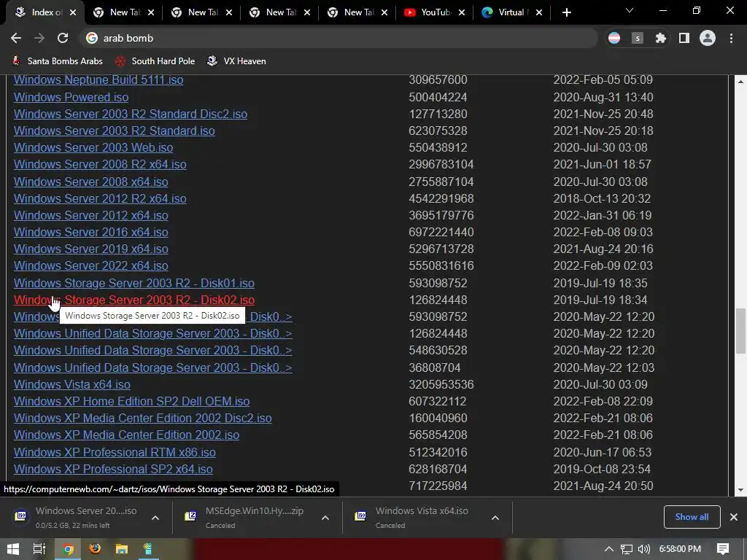Open Windows Storage Server 2003 R2 - Disk01.iso
The image size is (747, 560).
(x=134, y=284)
